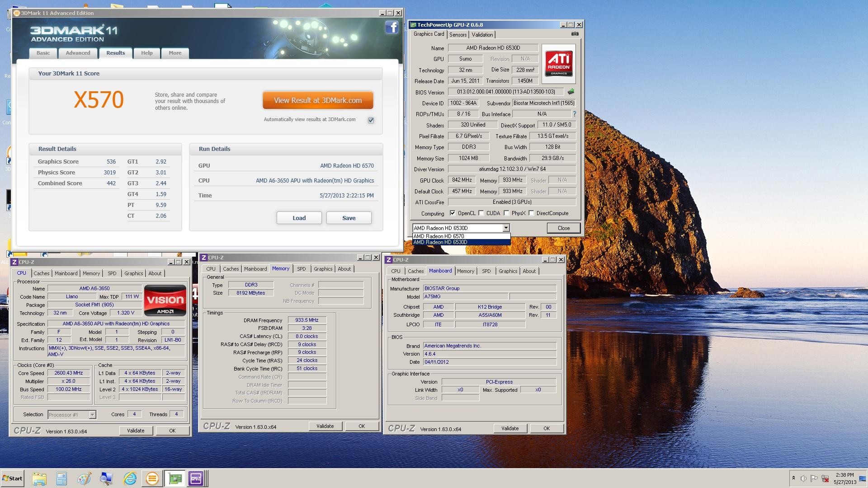Open Processor #1 selection dropdown

coord(92,415)
